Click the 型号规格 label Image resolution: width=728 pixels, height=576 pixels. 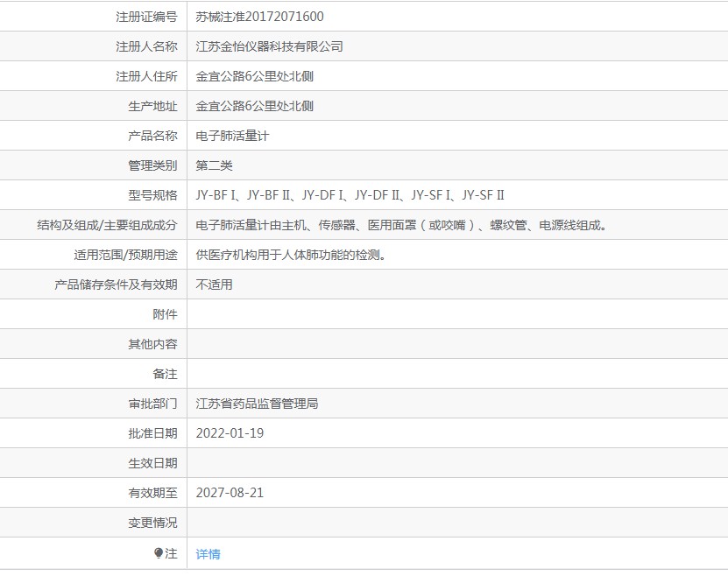coord(152,195)
